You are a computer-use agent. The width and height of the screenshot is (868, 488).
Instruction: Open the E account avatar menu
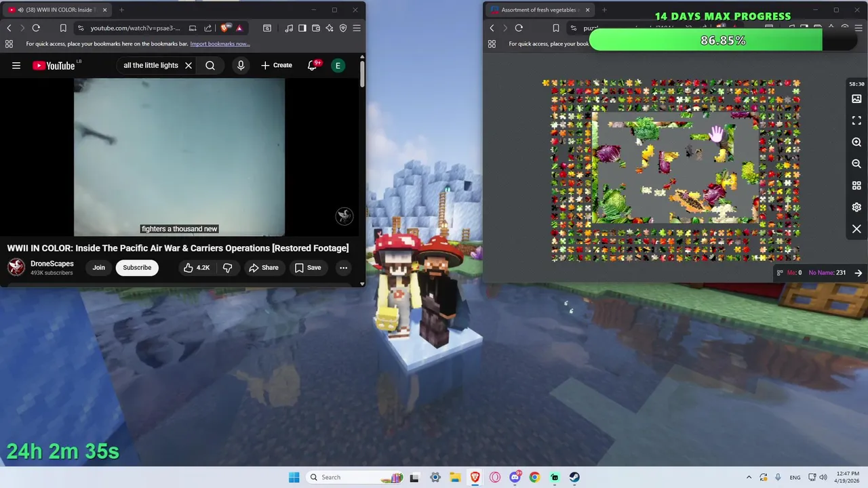pos(338,66)
